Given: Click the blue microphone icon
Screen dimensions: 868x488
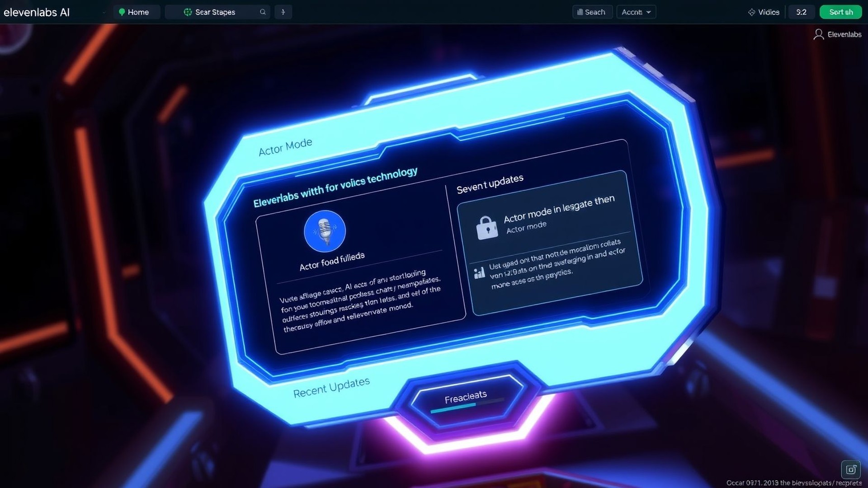Looking at the screenshot, I should pos(325,231).
